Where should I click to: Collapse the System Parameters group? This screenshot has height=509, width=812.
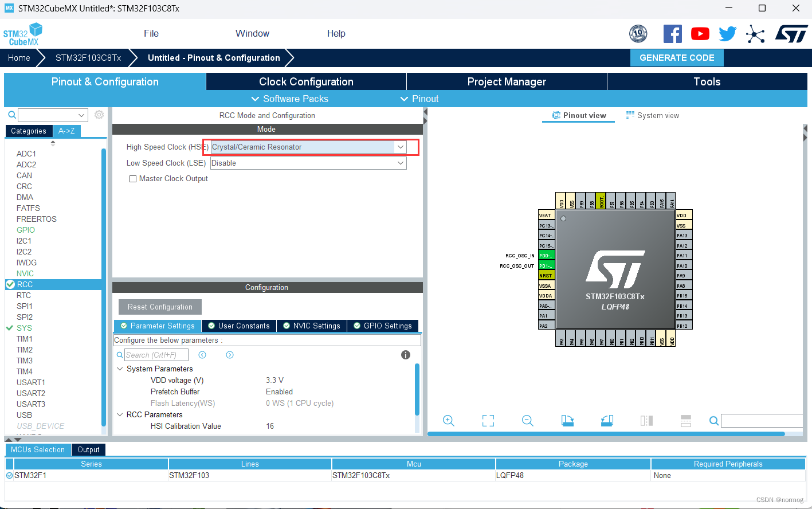click(x=120, y=369)
